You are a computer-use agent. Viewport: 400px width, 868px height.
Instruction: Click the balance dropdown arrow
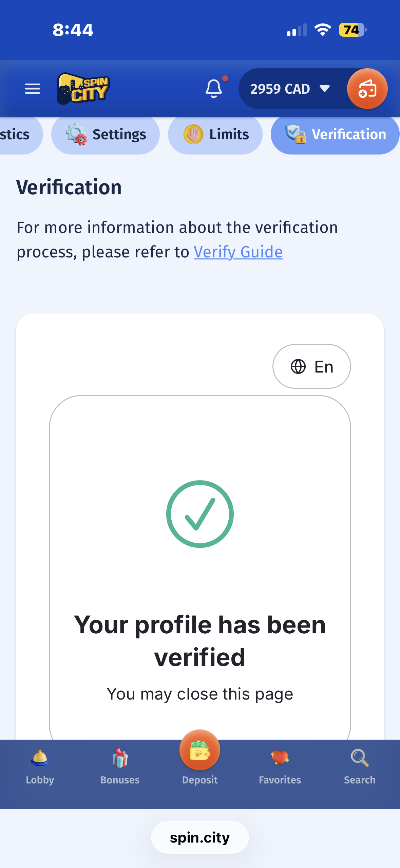tap(325, 89)
